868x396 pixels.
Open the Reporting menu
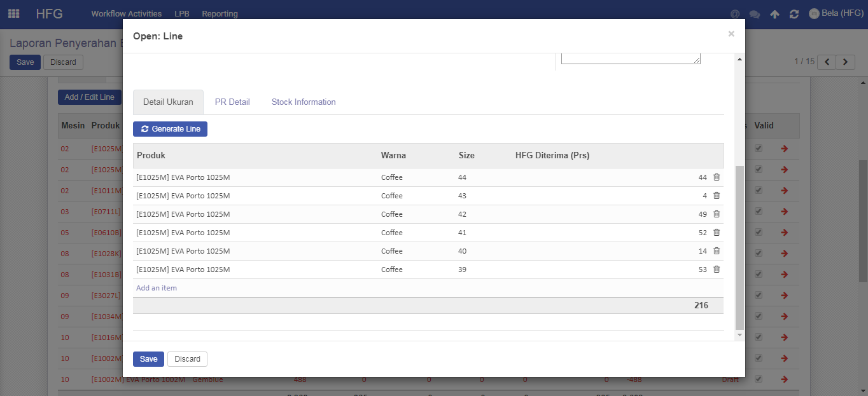pyautogui.click(x=220, y=13)
